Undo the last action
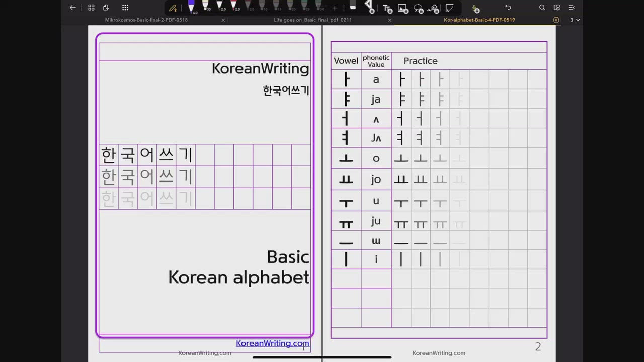Screen dimensions: 644x362 coord(508,8)
